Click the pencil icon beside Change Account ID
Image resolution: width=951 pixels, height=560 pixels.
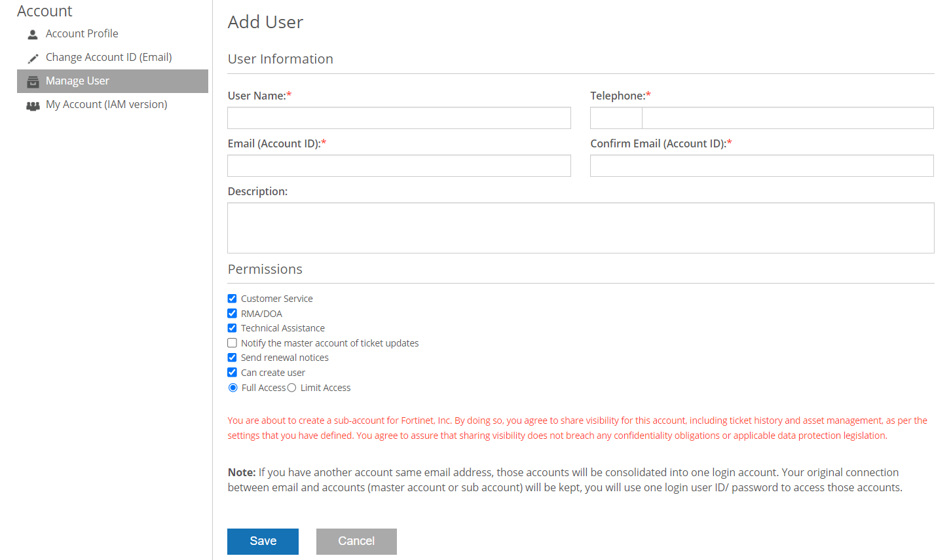pos(32,57)
